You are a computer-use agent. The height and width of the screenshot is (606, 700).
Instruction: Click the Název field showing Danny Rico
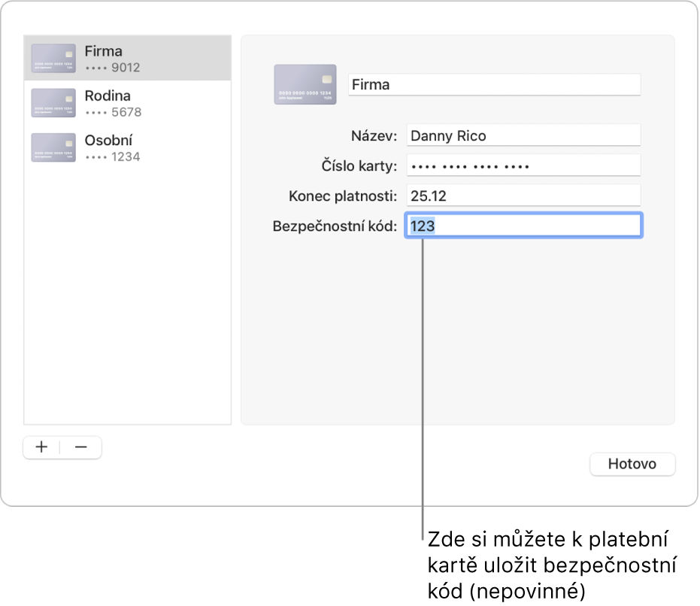pyautogui.click(x=523, y=136)
